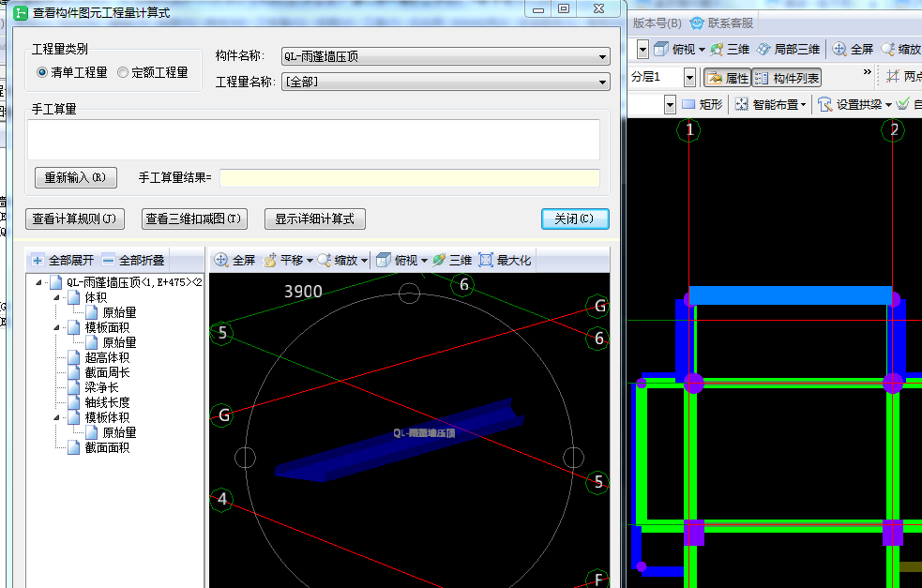This screenshot has width=922, height=588.
Task: Collapse the QL-雨篷墙压顶 root tree node
Action: pyautogui.click(x=38, y=283)
